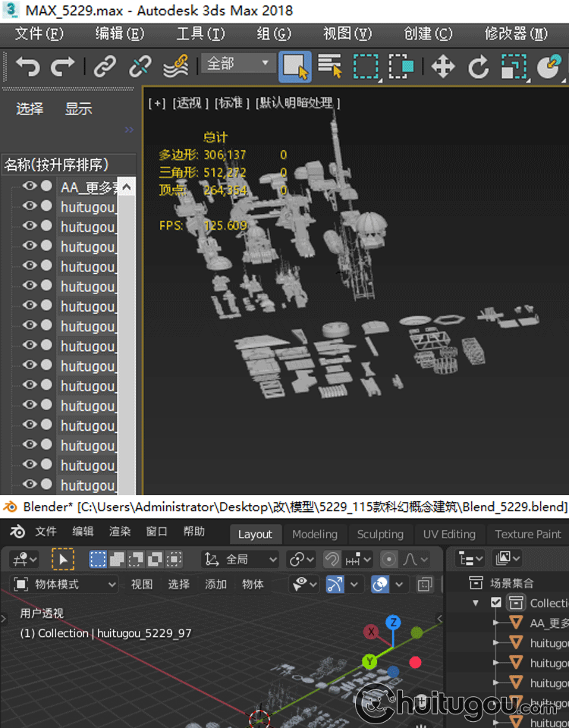Select the AA_更多 item in the Scene Explorer list

tap(87, 187)
